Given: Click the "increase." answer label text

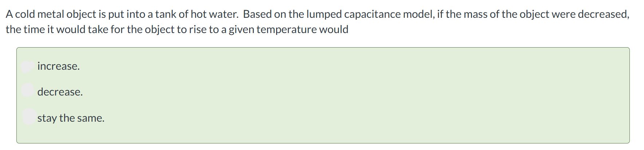Looking at the screenshot, I should [58, 66].
